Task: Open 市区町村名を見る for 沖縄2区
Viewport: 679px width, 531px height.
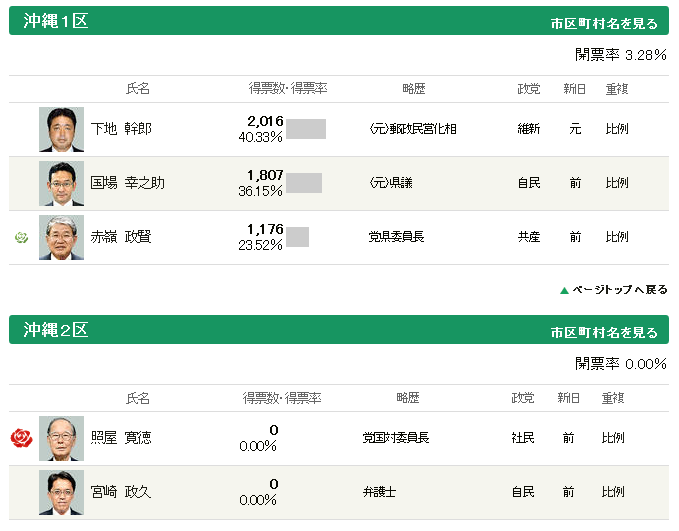Action: coord(604,332)
